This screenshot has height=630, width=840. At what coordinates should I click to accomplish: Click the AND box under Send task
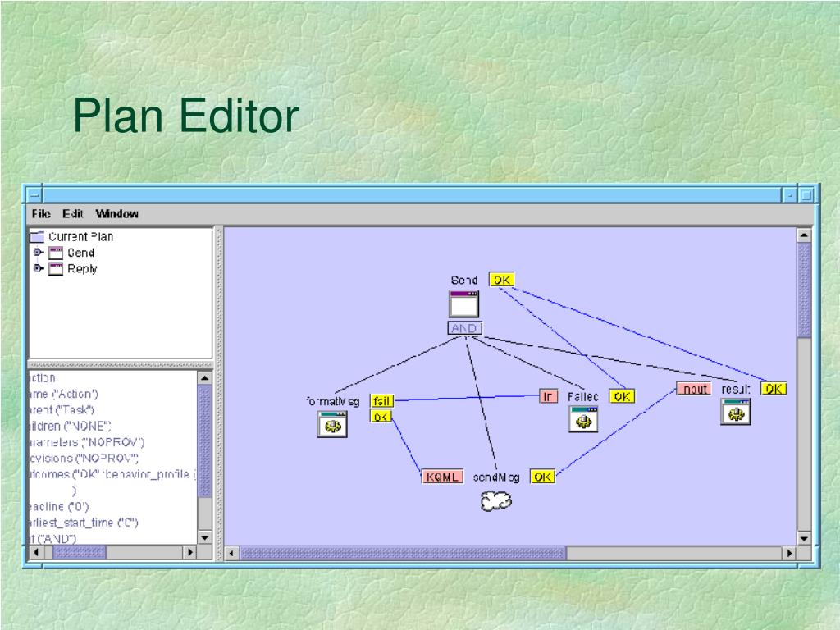[x=465, y=328]
